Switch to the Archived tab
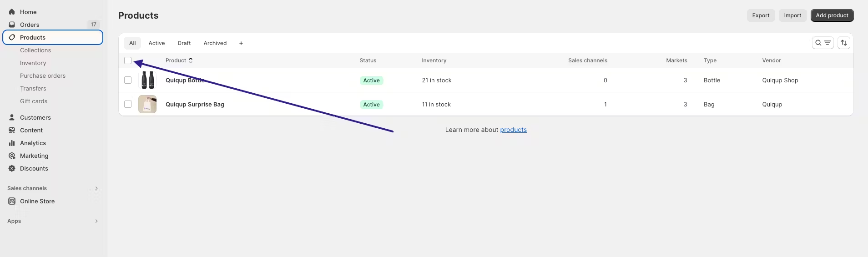 (215, 43)
